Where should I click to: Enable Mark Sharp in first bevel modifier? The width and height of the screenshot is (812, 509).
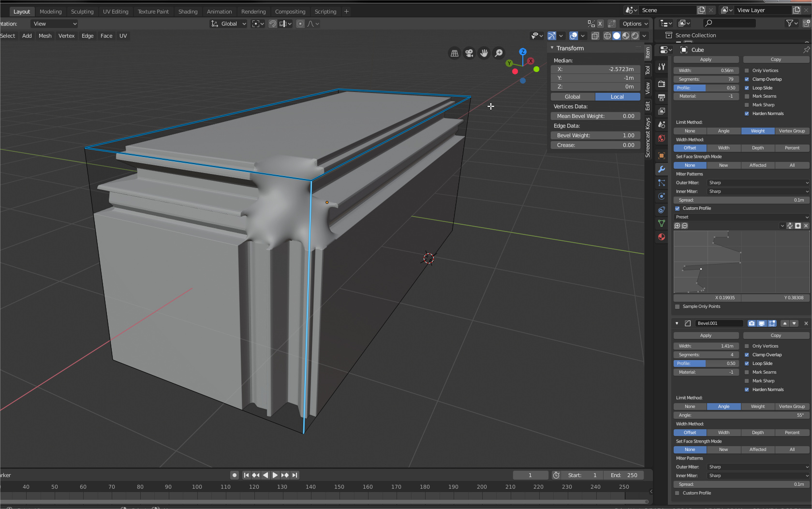coord(747,105)
